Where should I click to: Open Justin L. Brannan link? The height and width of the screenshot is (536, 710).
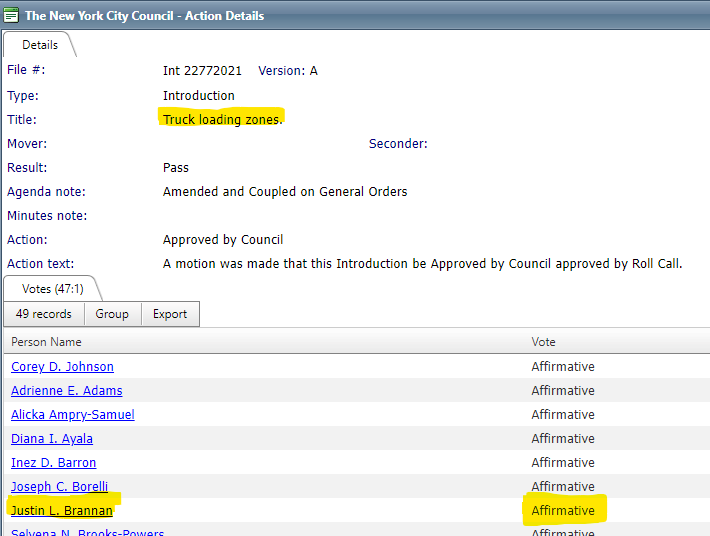(x=62, y=511)
